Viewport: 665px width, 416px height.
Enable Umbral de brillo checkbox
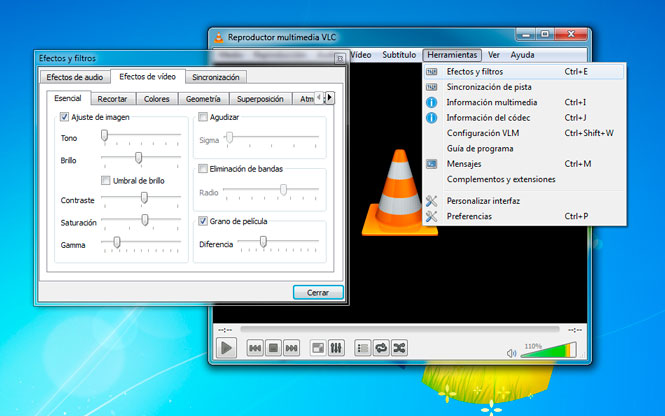pyautogui.click(x=106, y=180)
